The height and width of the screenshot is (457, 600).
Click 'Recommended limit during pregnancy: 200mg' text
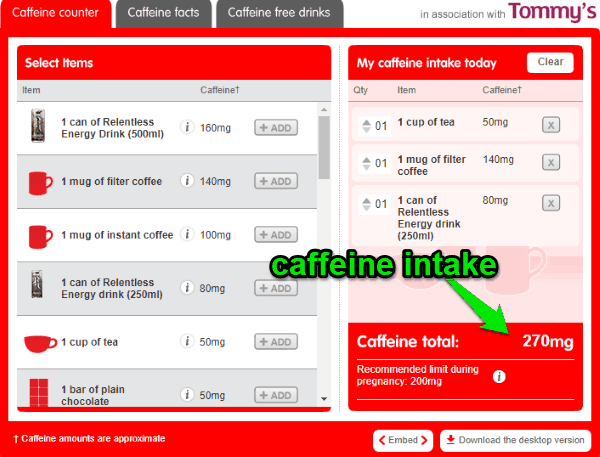click(417, 375)
